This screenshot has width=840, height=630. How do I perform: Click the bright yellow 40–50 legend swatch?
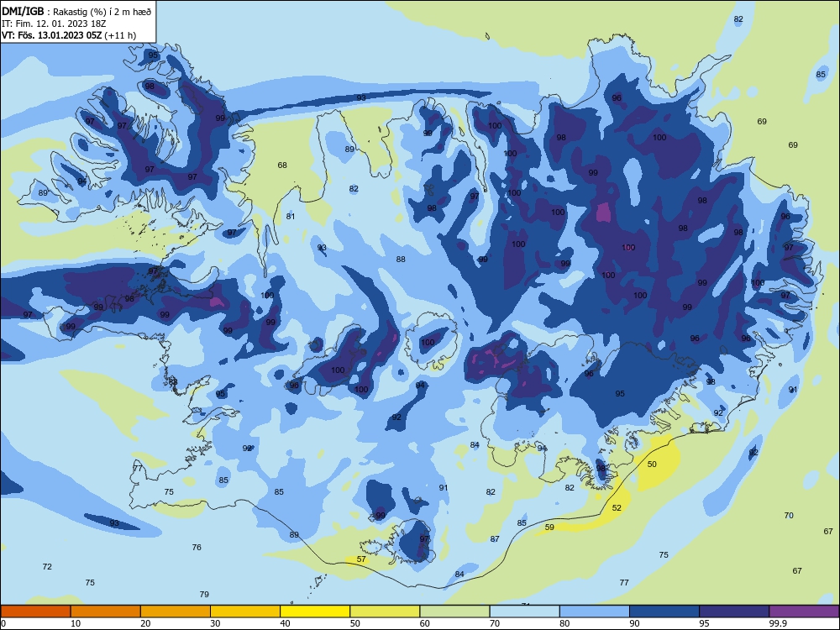point(315,612)
